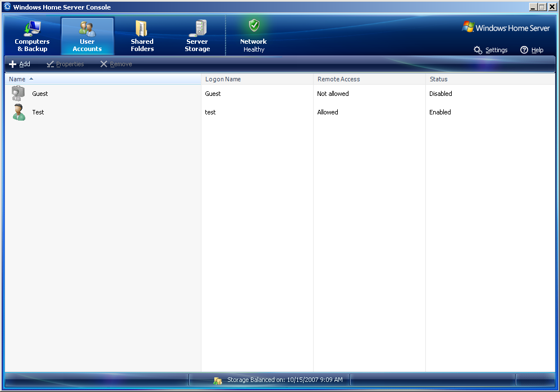Screen dimensions: 560x392
Task: Switch to the User Accounts tab
Action: coord(88,36)
